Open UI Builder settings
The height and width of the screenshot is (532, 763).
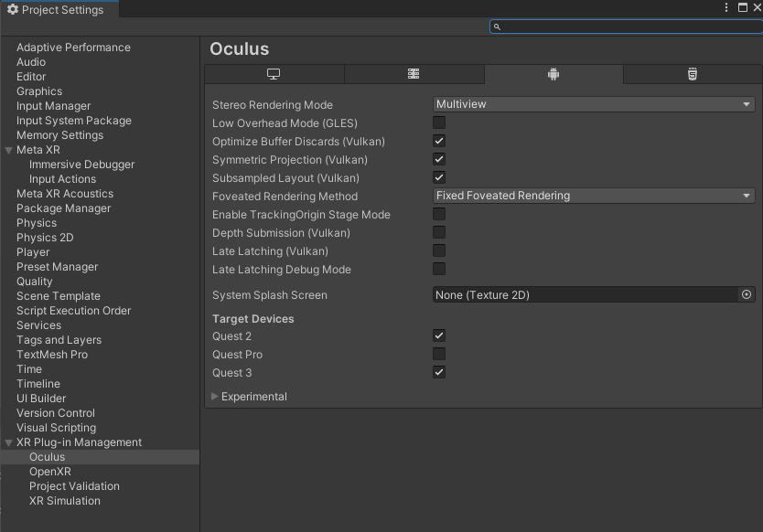41,399
